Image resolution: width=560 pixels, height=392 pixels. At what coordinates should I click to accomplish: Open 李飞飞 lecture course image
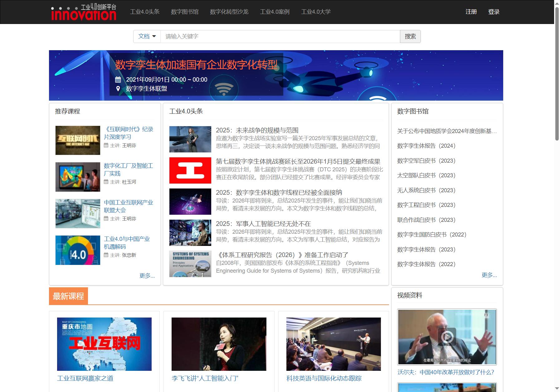[219, 344]
